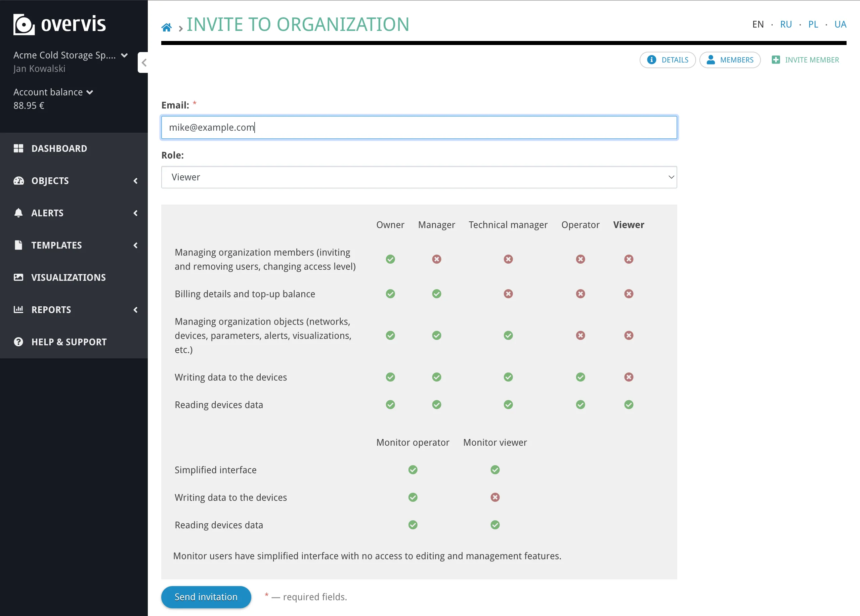
Task: Click Operator checkmark for Writing data row
Action: [580, 377]
